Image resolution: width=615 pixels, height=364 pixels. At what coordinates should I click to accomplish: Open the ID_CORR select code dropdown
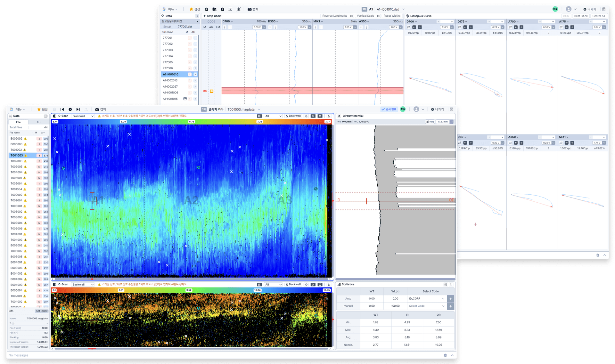coord(426,299)
